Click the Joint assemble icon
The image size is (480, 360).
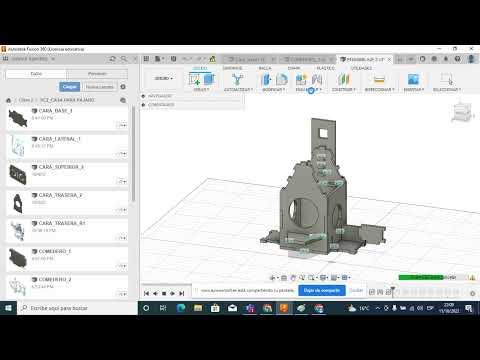click(317, 79)
